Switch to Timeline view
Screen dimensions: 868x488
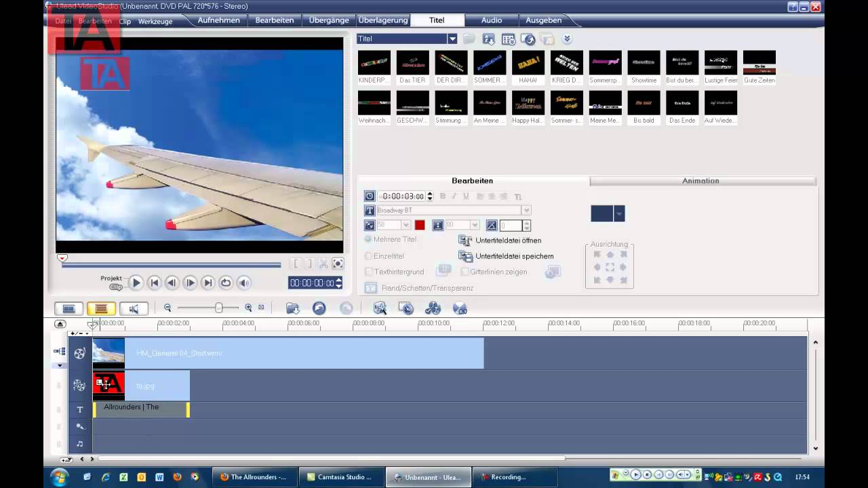point(101,308)
